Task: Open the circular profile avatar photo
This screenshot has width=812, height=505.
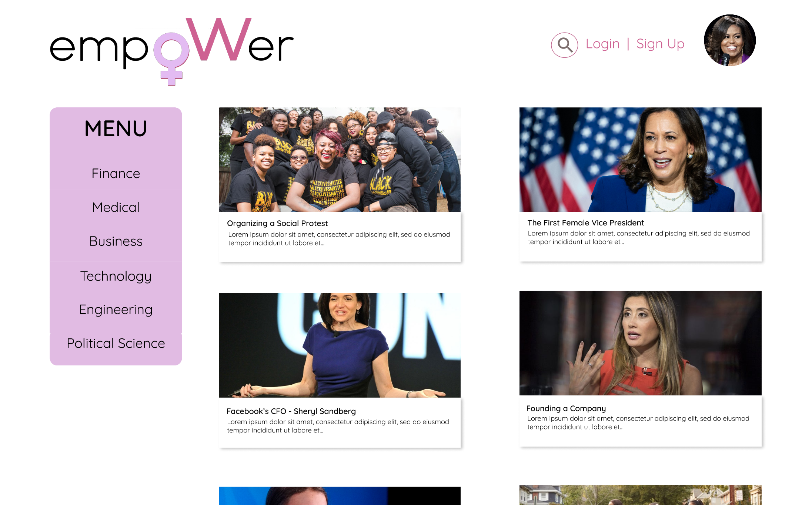Action: [729, 40]
